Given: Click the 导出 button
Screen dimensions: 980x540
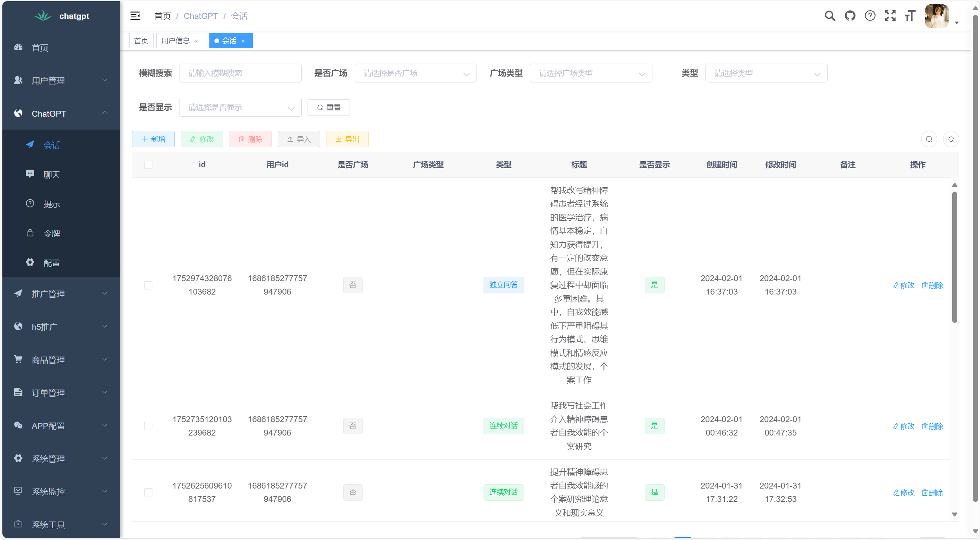Looking at the screenshot, I should pyautogui.click(x=347, y=139).
